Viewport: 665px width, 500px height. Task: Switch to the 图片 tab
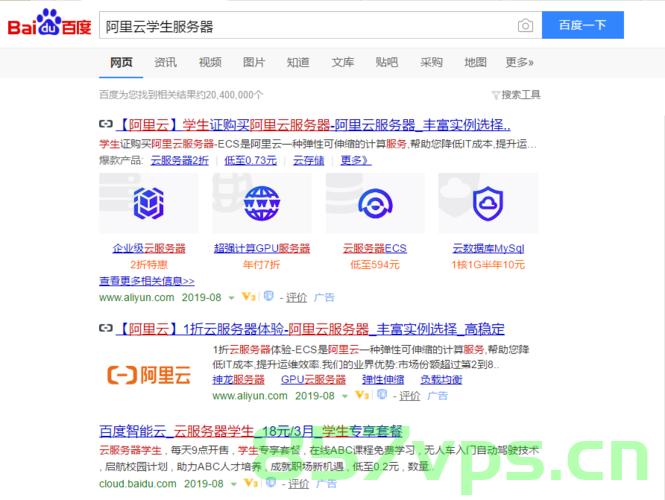(x=254, y=62)
